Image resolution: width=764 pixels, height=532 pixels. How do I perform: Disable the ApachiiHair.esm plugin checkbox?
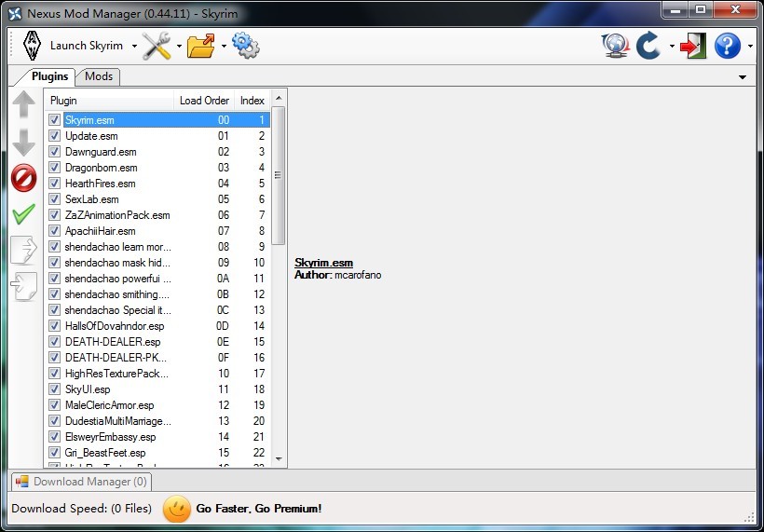point(55,231)
